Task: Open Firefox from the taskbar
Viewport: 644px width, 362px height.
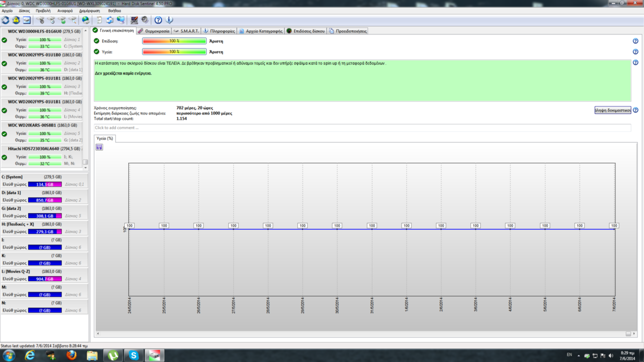Action: pos(71,355)
